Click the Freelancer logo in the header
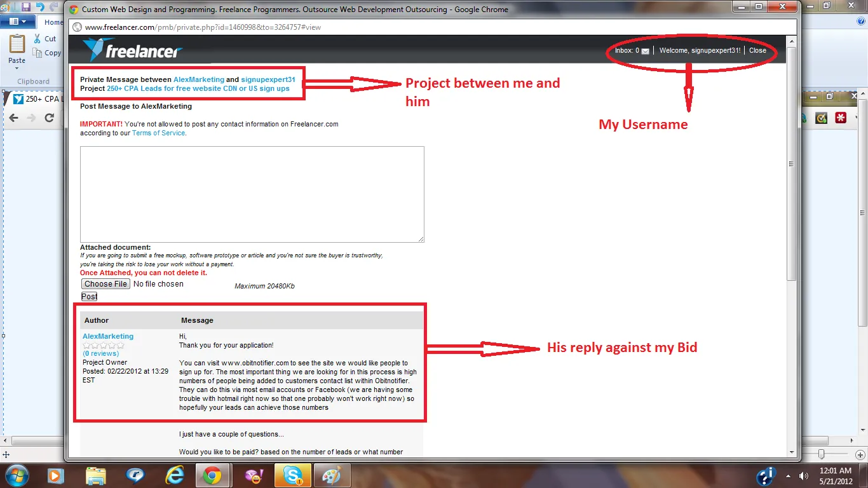Screen dimensions: 868x488 (132, 50)
